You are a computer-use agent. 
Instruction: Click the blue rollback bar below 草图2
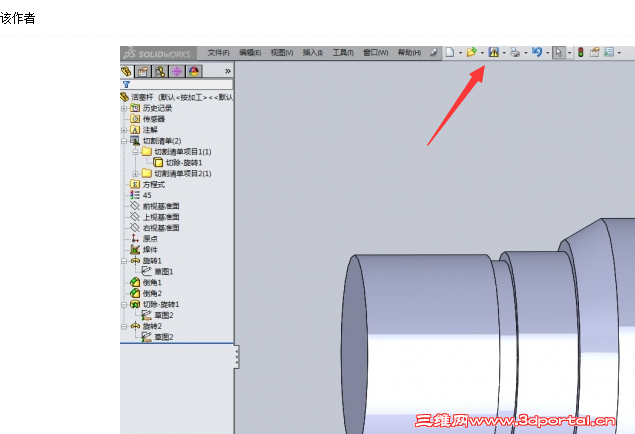177,343
